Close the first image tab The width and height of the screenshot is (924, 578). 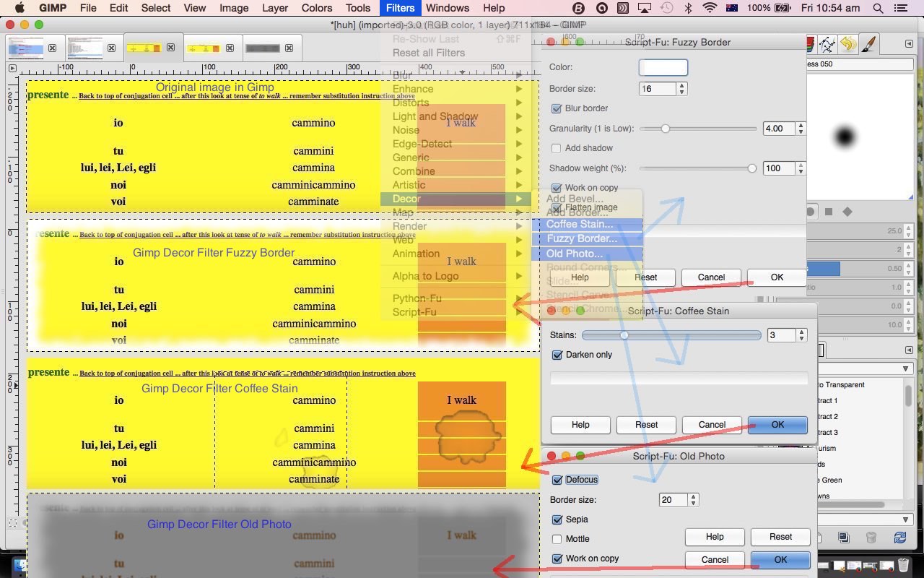click(x=52, y=48)
